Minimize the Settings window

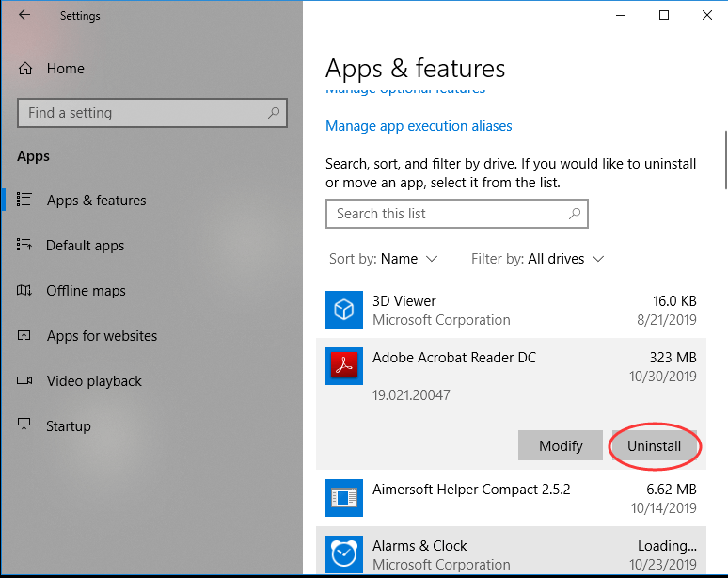[621, 15]
